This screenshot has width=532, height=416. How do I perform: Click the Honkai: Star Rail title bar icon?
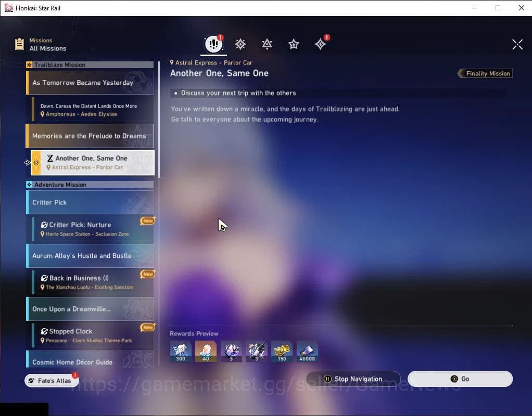coord(9,8)
